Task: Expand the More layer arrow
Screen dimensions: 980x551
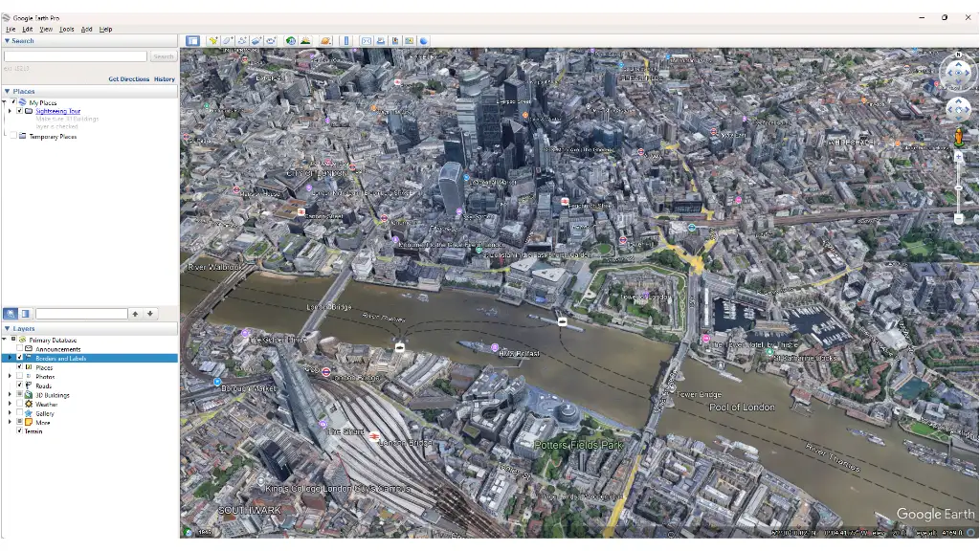Action: (10, 422)
